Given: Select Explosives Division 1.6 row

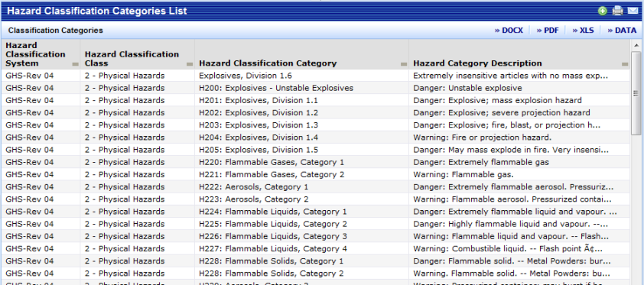Looking at the screenshot, I should [315, 76].
